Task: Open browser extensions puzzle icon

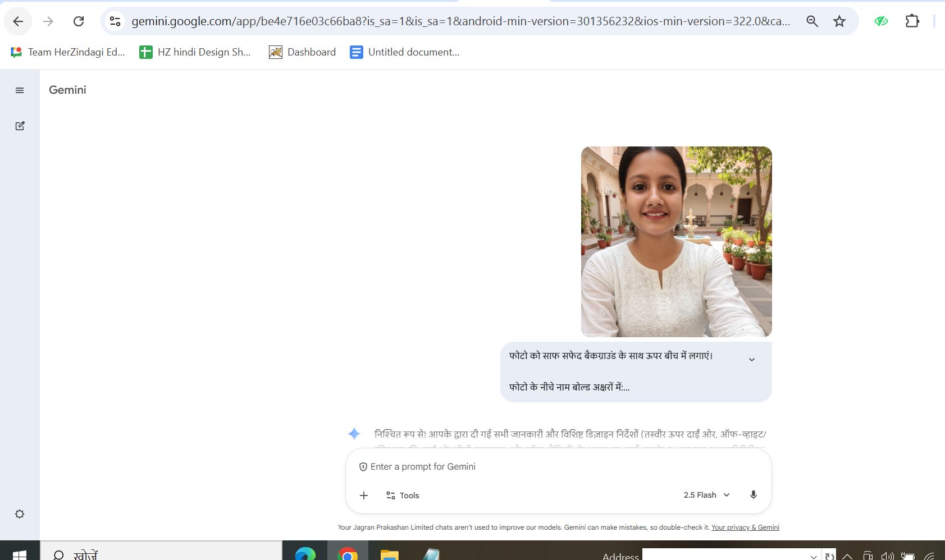Action: pos(912,21)
